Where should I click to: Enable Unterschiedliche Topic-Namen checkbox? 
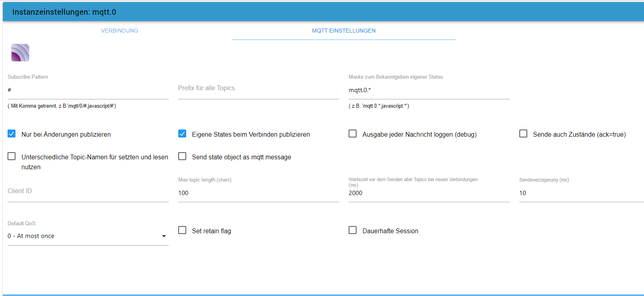coord(12,157)
